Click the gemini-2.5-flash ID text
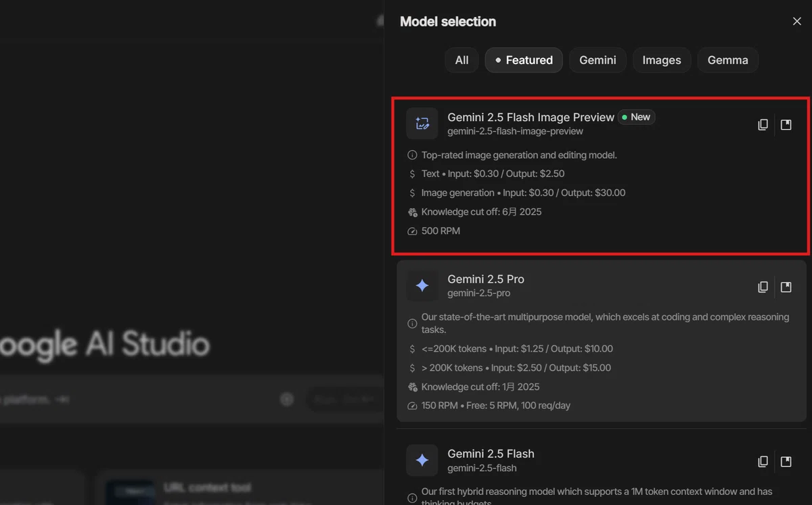This screenshot has width=812, height=505. 482,468
